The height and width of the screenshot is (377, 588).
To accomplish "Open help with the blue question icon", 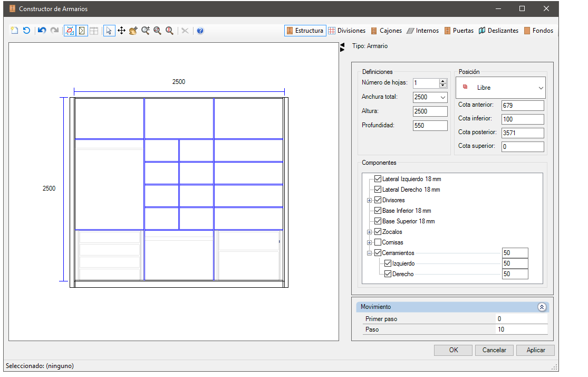I will click(200, 31).
